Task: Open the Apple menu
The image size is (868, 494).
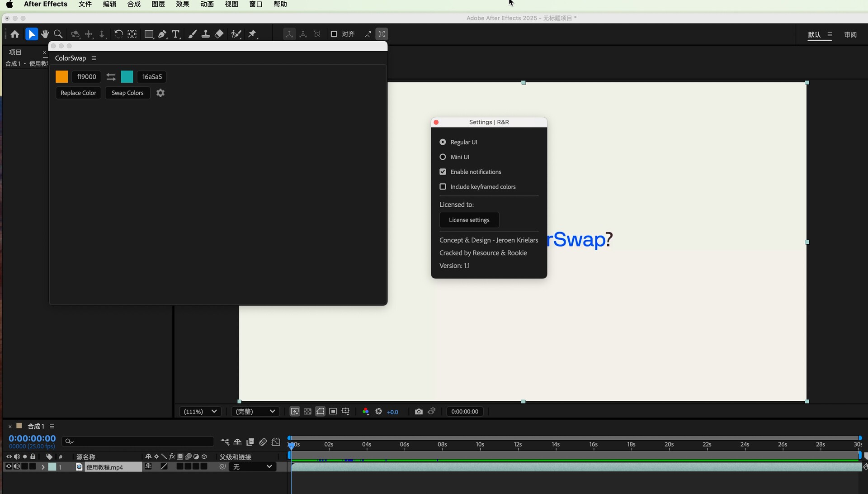Action: [9, 4]
